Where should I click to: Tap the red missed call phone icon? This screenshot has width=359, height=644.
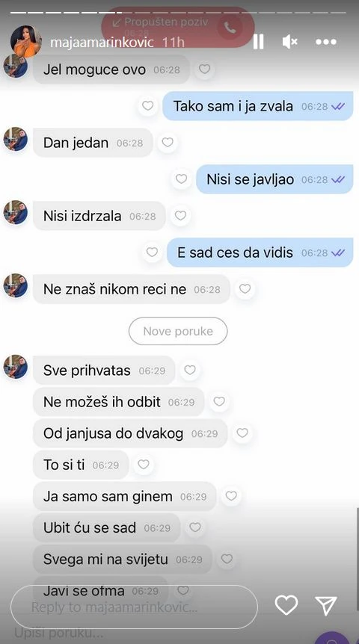(230, 28)
